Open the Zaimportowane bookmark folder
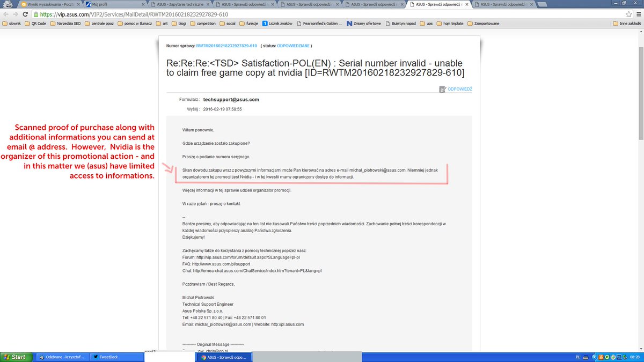This screenshot has width=644, height=362. click(484, 24)
